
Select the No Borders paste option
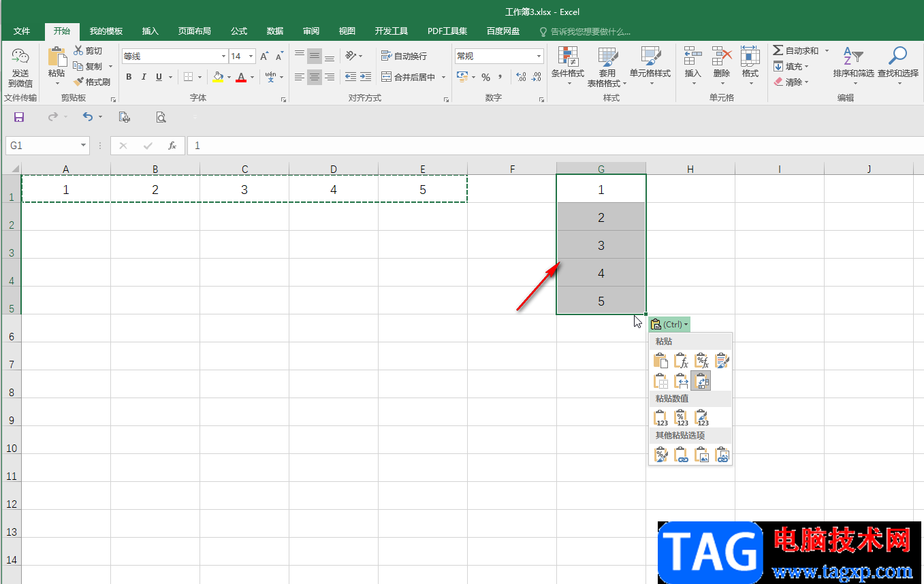click(x=660, y=380)
